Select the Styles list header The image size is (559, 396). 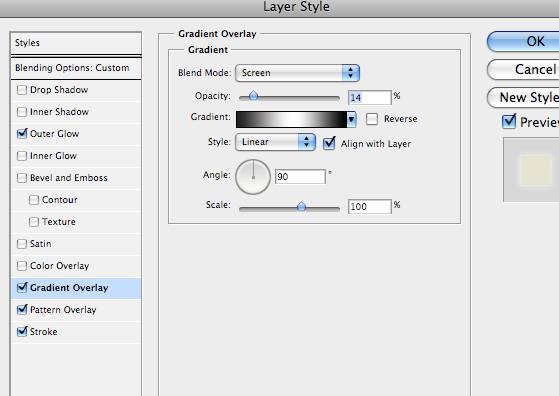[76, 43]
